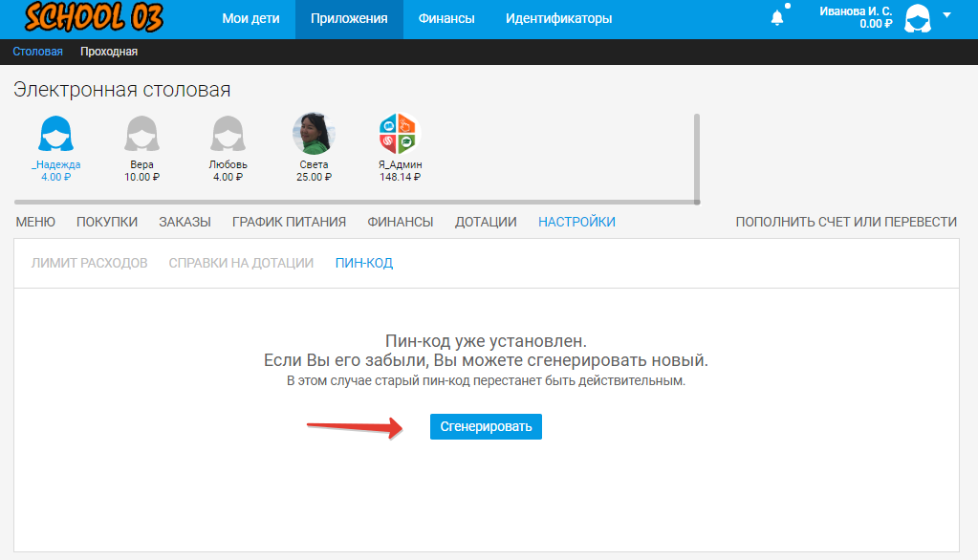Select the Я_Админ hexagon icon

click(400, 134)
